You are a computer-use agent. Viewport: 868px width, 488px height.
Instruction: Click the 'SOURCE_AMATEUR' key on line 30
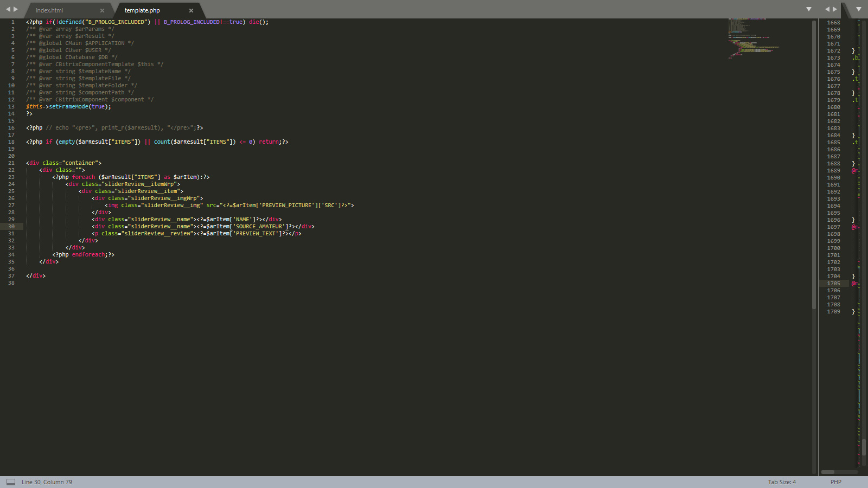point(259,227)
